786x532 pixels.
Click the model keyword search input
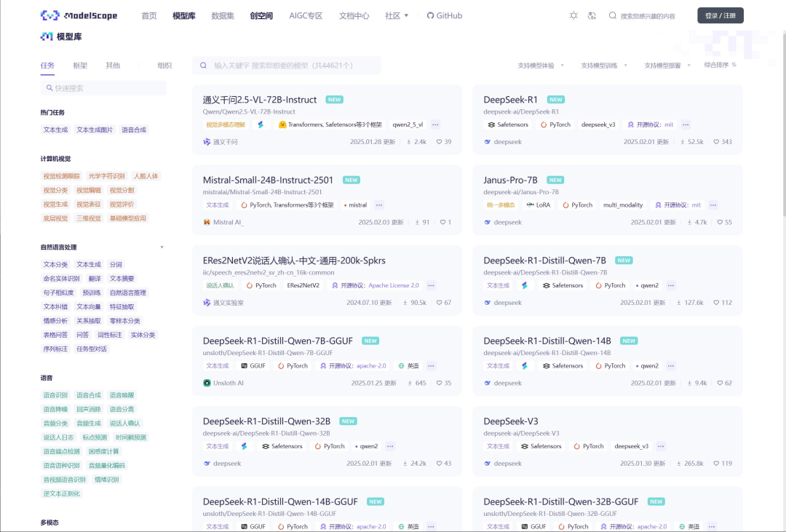pos(287,65)
